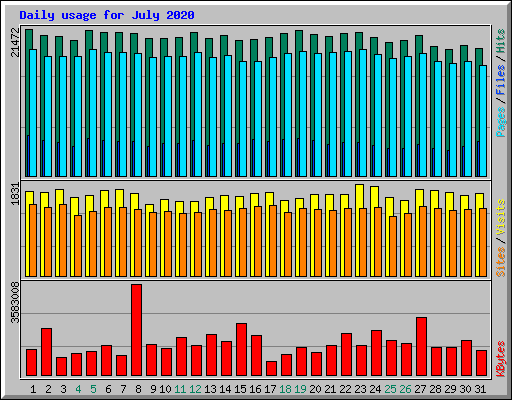Click day label "15" on the x-axis
The image size is (512, 400).
tap(240, 389)
